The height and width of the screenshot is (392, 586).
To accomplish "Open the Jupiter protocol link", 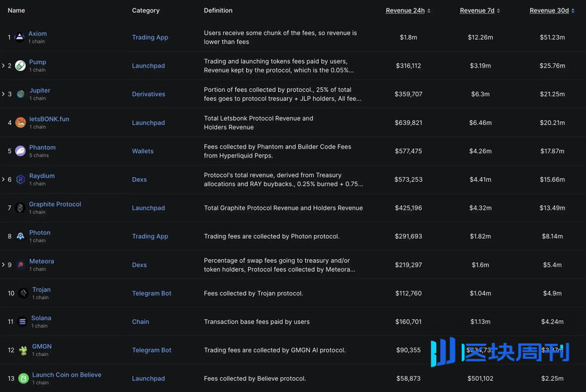I will (x=40, y=91).
